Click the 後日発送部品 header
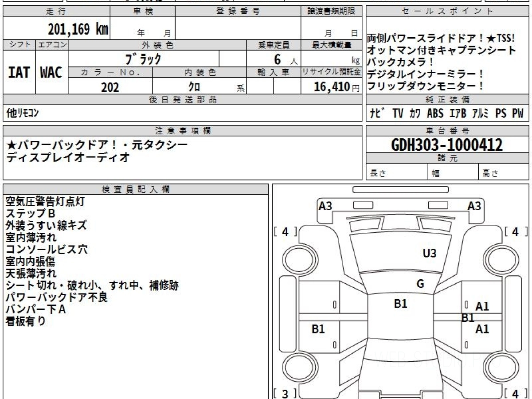The height and width of the screenshot is (399, 532). (x=183, y=100)
